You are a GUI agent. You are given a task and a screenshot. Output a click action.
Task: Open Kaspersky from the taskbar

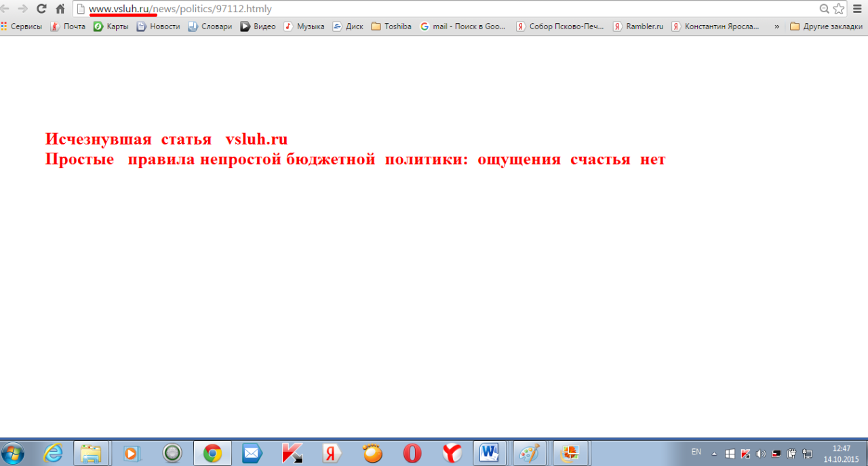292,453
